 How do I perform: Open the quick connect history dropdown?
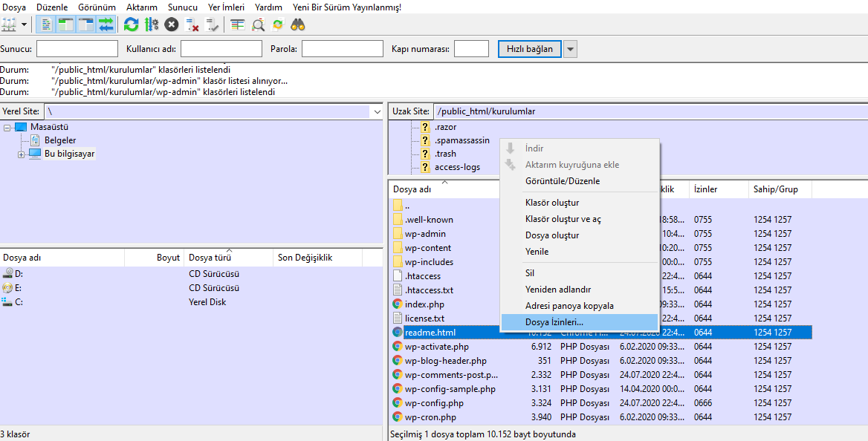(x=571, y=49)
